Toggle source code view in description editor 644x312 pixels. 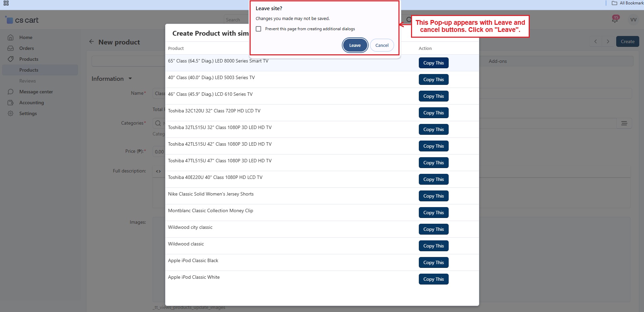pos(158,171)
